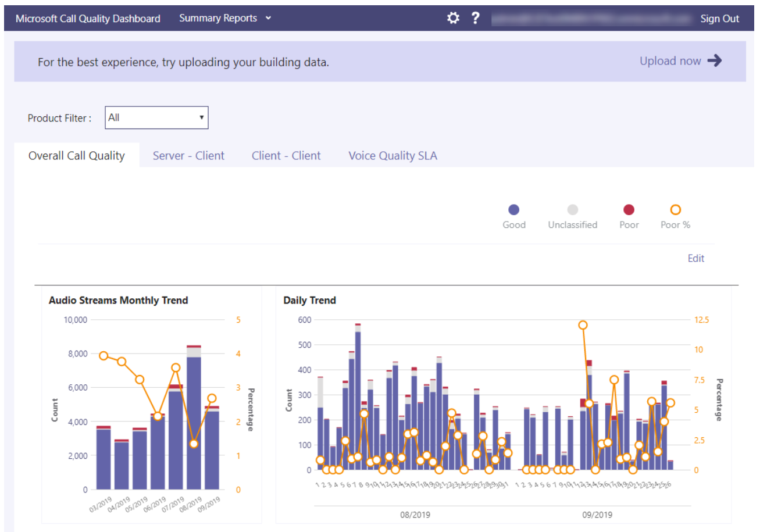Click the Product Filter label

59,118
